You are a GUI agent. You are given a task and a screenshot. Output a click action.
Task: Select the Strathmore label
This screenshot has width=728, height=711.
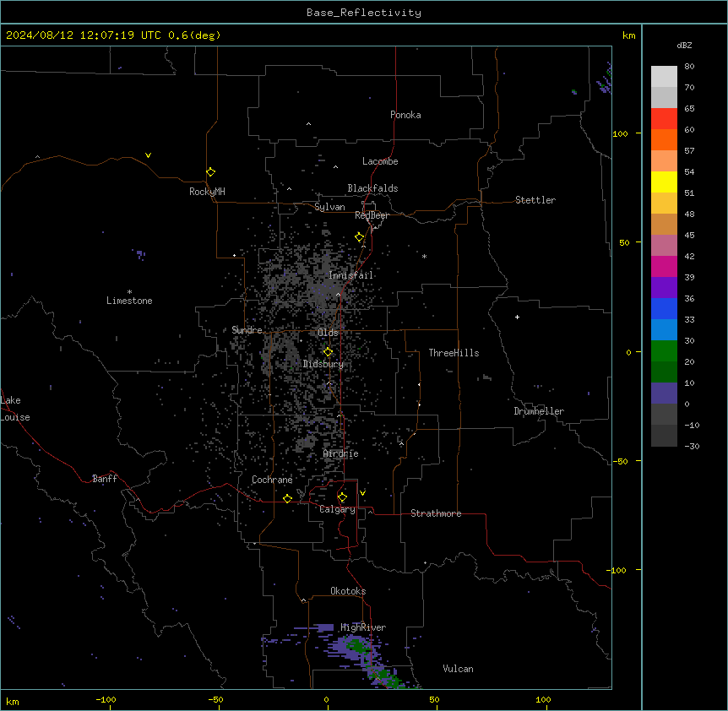(x=436, y=513)
